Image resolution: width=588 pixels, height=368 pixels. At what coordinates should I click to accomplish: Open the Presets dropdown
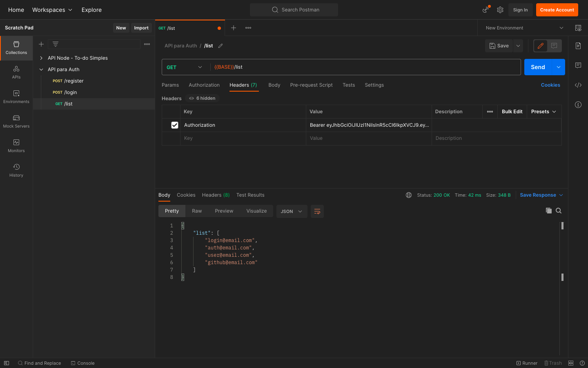(544, 112)
